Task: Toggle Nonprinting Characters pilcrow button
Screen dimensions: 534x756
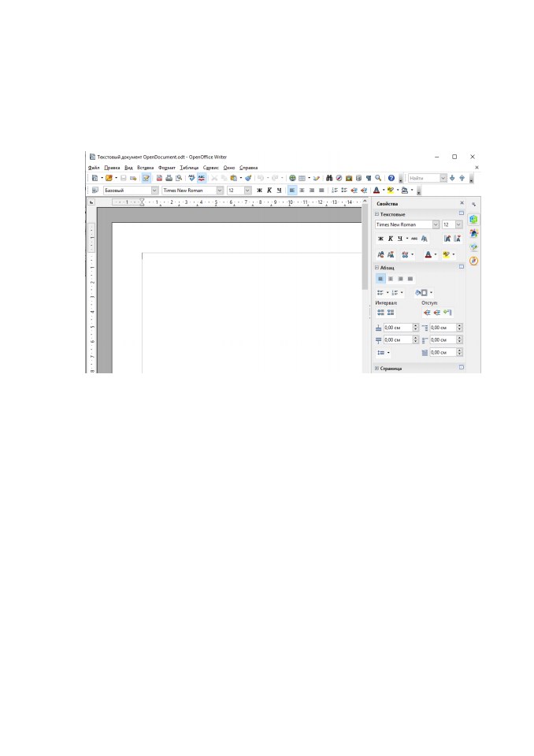Action: pos(368,179)
